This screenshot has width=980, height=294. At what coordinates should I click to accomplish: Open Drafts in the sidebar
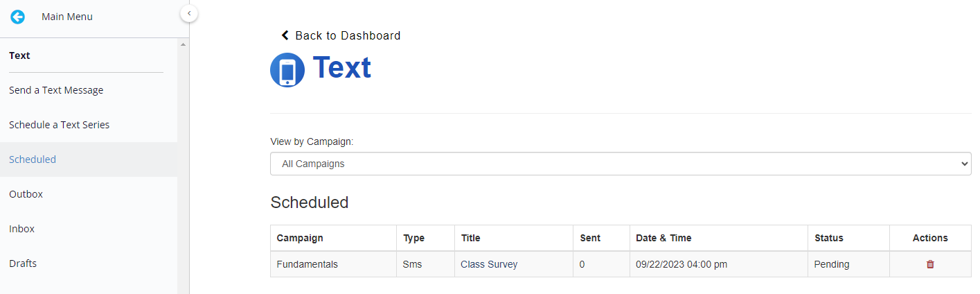[23, 263]
